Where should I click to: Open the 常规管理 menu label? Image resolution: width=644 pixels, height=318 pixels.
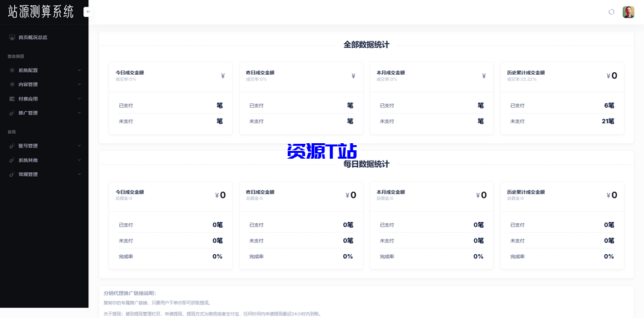(x=28, y=174)
